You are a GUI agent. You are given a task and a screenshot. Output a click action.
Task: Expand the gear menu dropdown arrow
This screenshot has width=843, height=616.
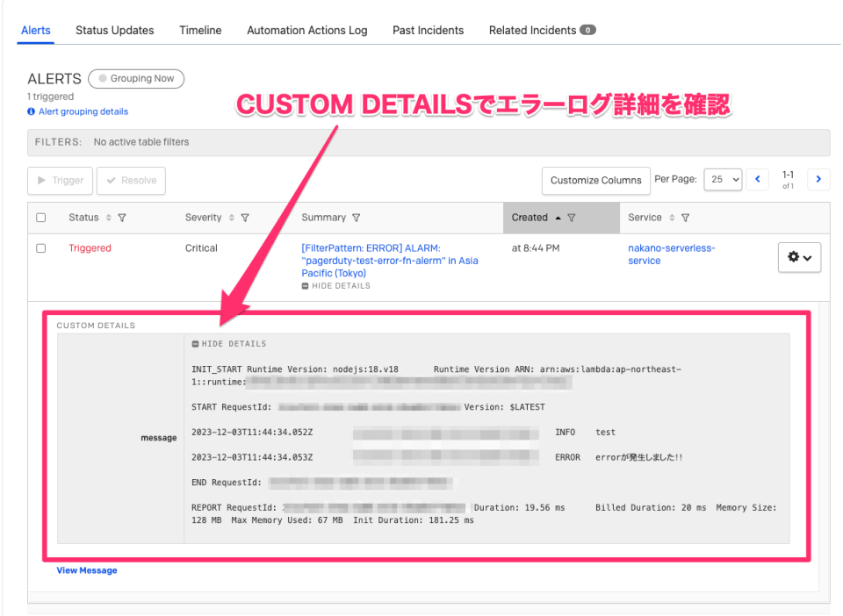[806, 257]
